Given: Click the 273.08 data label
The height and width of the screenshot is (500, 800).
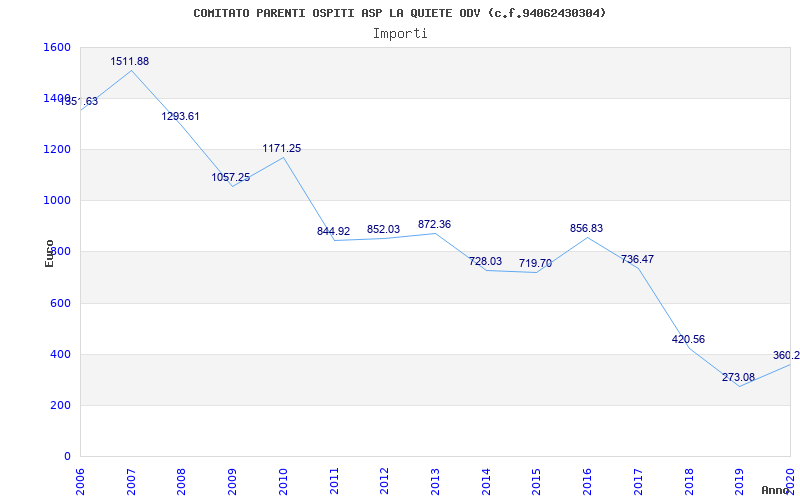Looking at the screenshot, I should tap(738, 378).
